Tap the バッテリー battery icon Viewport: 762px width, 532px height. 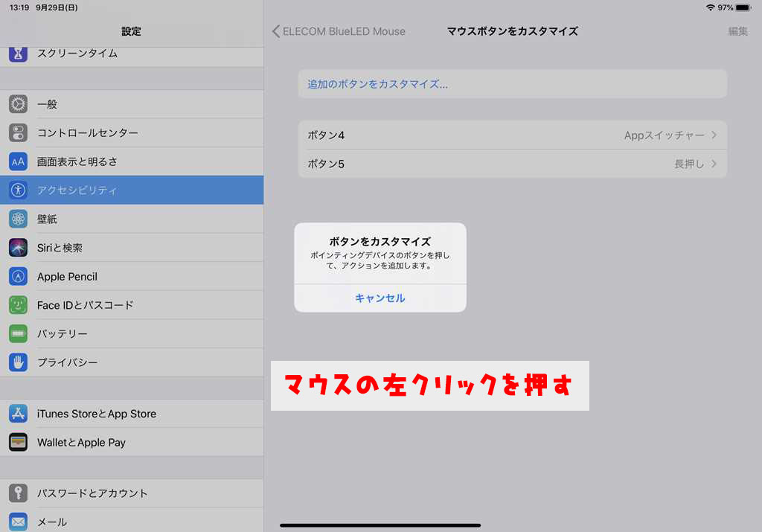pyautogui.click(x=18, y=334)
